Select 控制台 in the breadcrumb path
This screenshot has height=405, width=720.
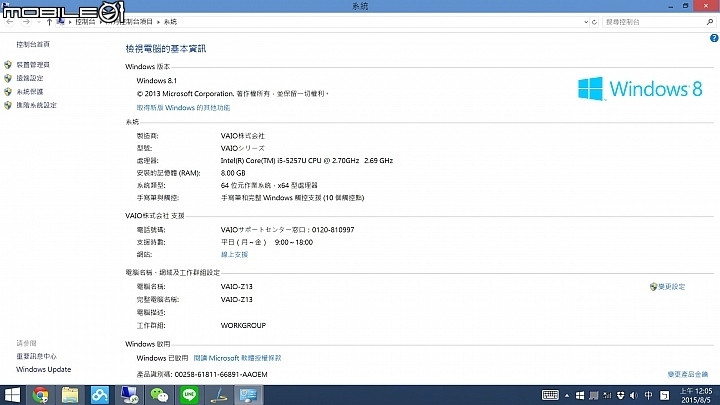coord(85,22)
